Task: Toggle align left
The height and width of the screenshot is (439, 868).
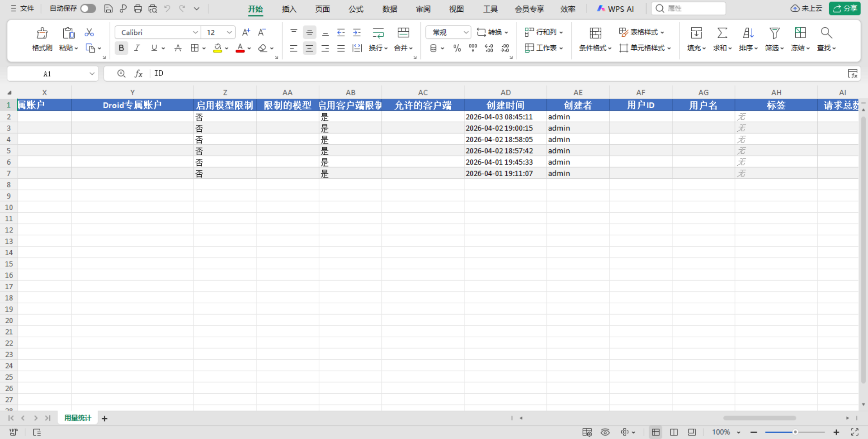Action: coord(293,48)
